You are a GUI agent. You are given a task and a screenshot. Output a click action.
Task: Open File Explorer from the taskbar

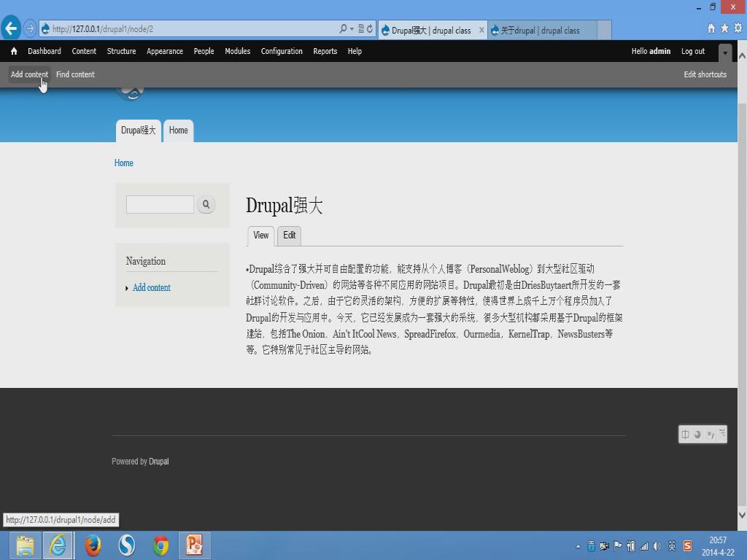(x=25, y=545)
